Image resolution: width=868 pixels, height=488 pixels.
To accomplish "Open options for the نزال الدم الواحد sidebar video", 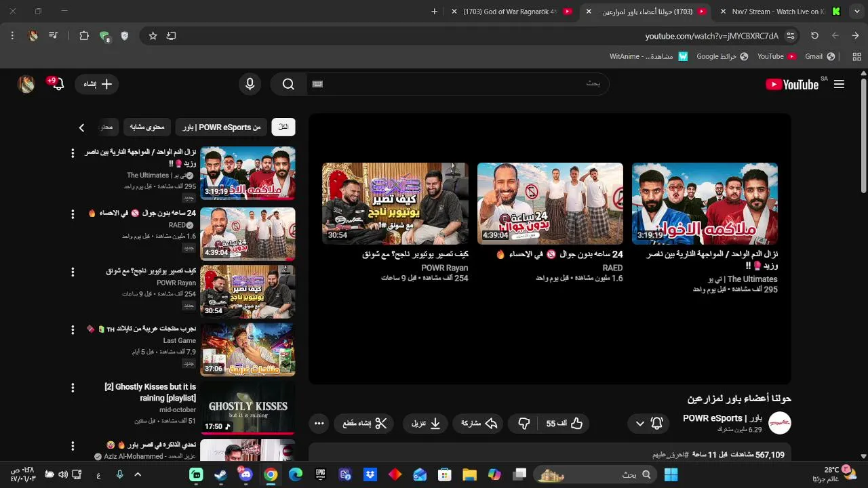I will pyautogui.click(x=73, y=153).
